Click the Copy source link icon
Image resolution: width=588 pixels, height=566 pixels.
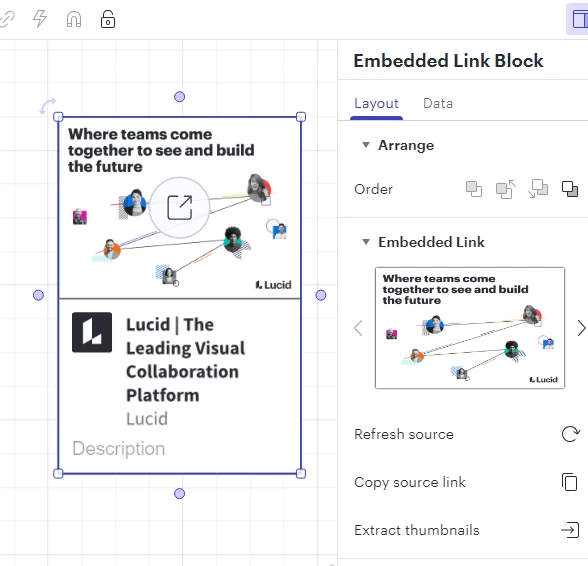570,482
